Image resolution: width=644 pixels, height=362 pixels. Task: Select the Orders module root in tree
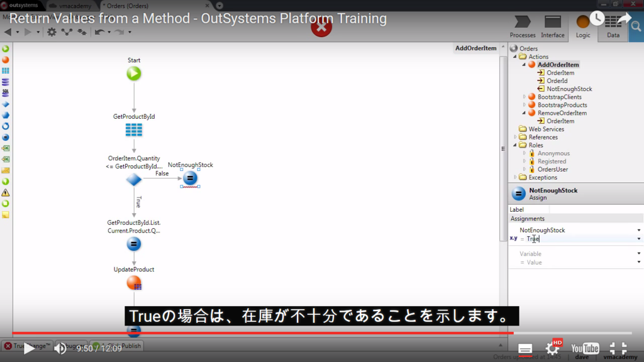pyautogui.click(x=528, y=48)
